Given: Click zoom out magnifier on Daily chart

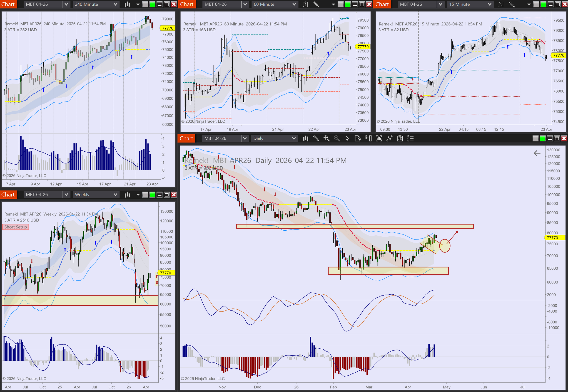Looking at the screenshot, I should pyautogui.click(x=337, y=138).
